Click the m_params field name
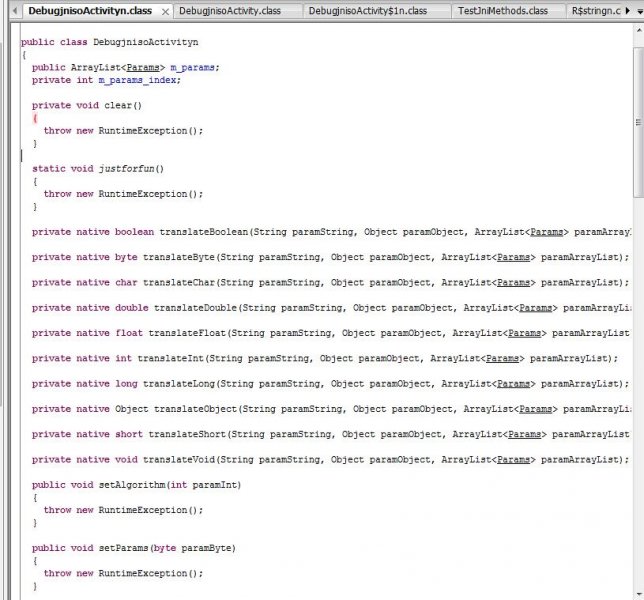The height and width of the screenshot is (600, 644). [x=192, y=68]
